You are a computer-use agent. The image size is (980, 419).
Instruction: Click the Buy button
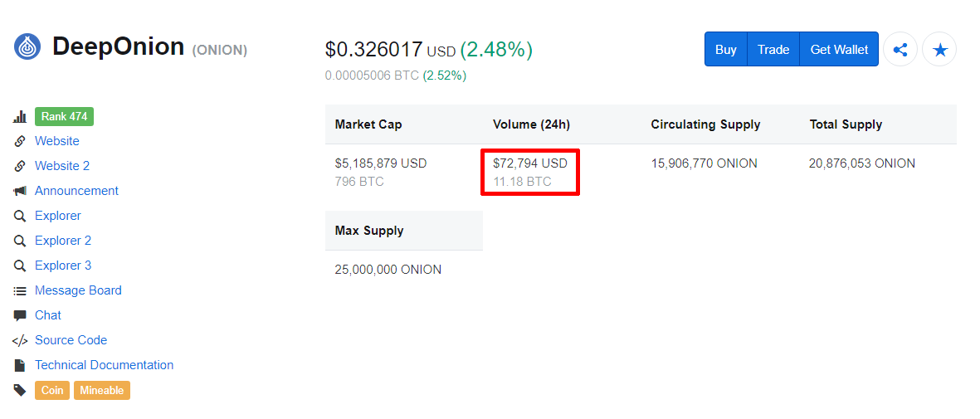pos(725,50)
